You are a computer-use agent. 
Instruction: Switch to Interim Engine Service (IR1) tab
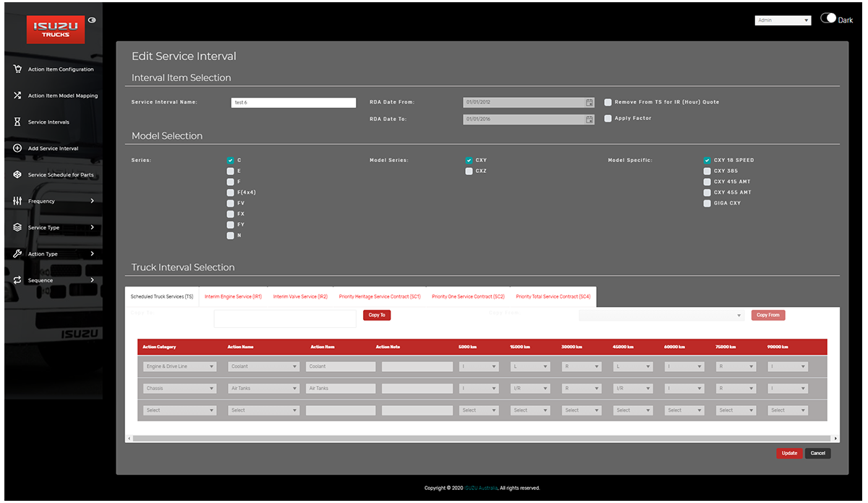(x=233, y=297)
